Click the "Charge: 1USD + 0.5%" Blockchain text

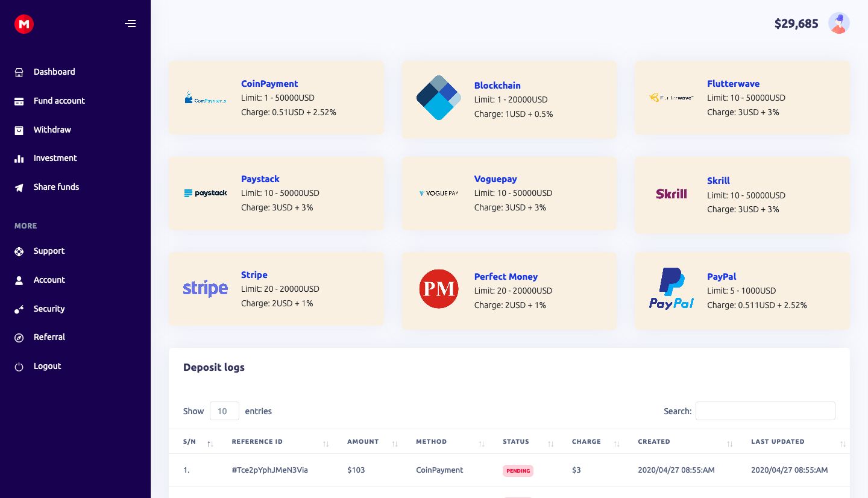514,114
